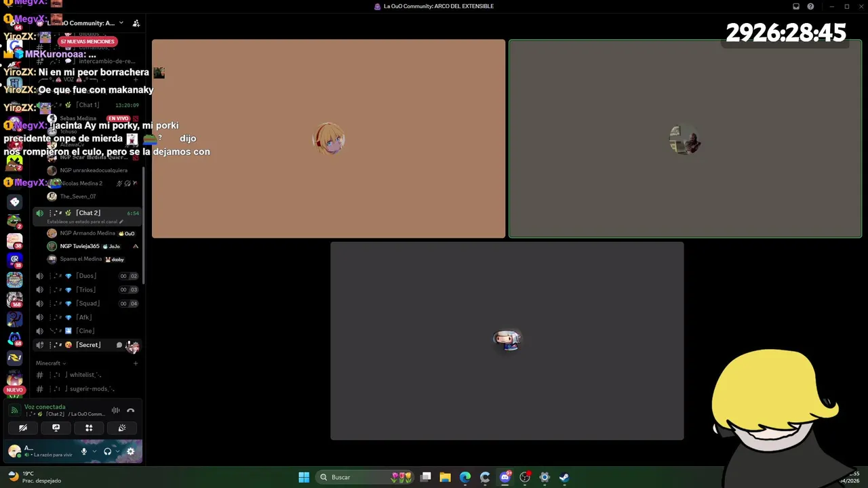Toggle headphones deafen
Screen dimensions: 868x488
point(107,451)
